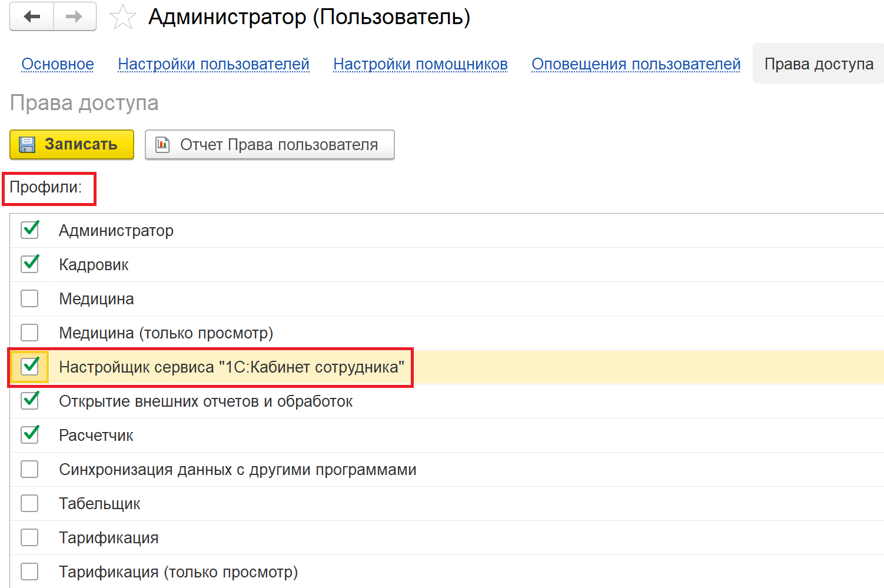Click the back arrow navigation button

click(32, 16)
